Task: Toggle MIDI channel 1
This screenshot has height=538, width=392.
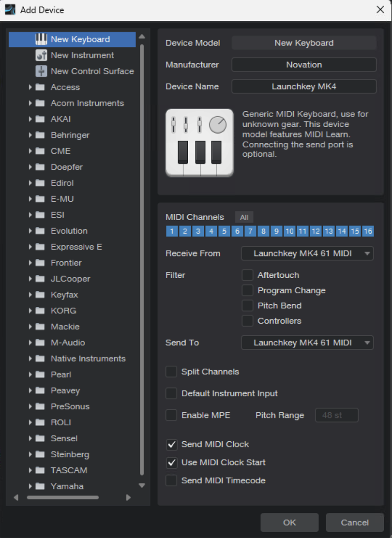Action: tap(172, 231)
